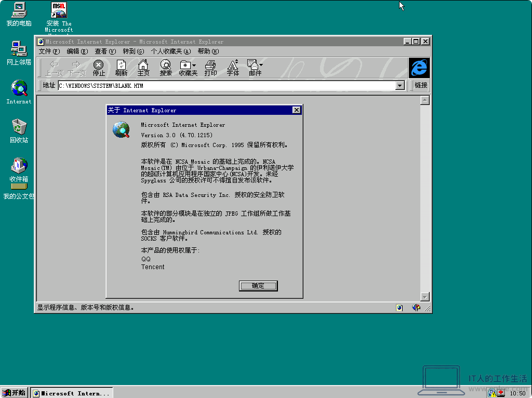Click the status bar message text

pos(85,308)
